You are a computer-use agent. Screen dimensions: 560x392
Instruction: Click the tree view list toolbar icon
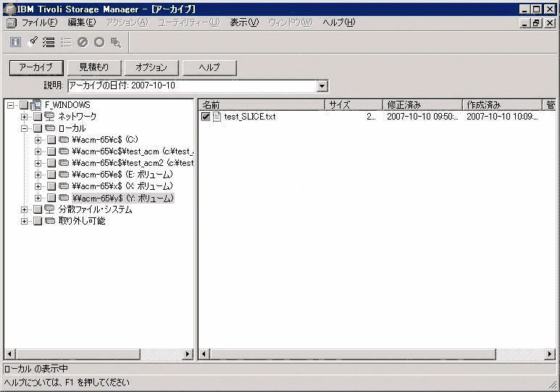pyautogui.click(x=49, y=42)
